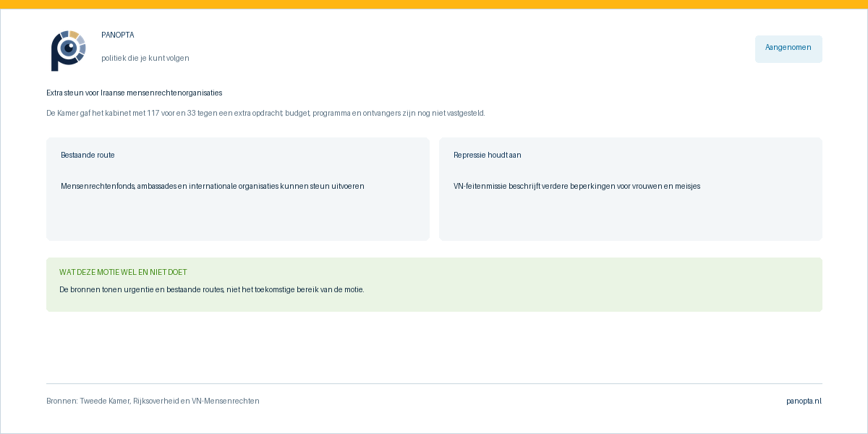Click the vote summary with 117 voor

pos(265,113)
